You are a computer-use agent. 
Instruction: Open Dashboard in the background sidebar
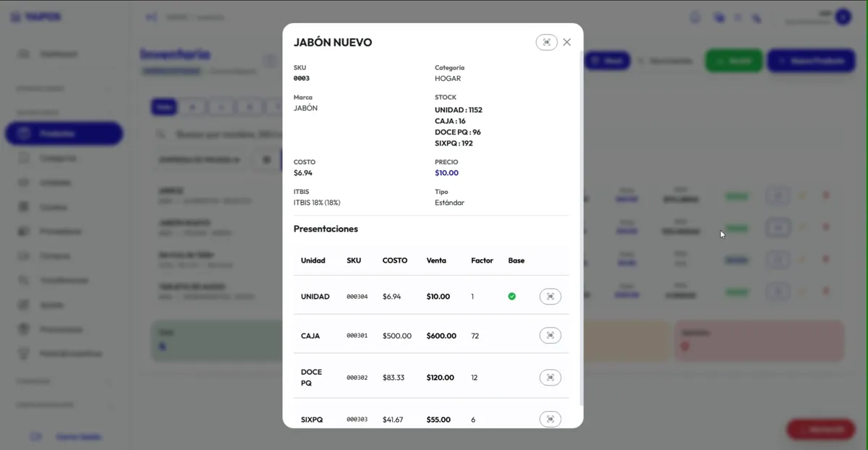[58, 54]
